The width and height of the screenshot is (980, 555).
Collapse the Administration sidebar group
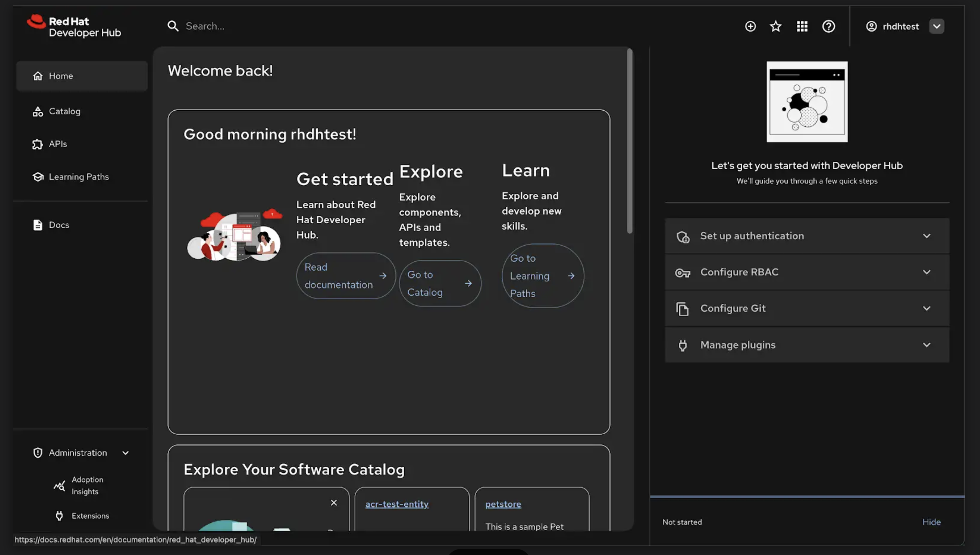[x=125, y=453]
